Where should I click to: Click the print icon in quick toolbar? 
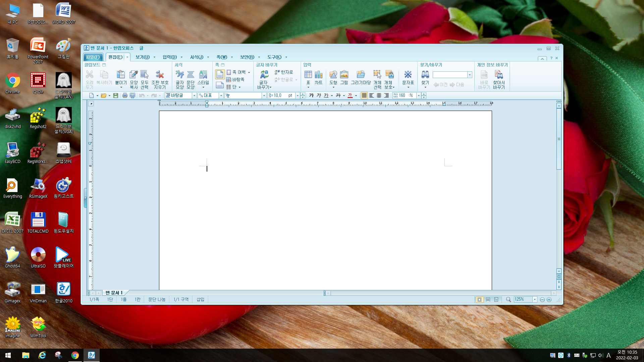125,96
